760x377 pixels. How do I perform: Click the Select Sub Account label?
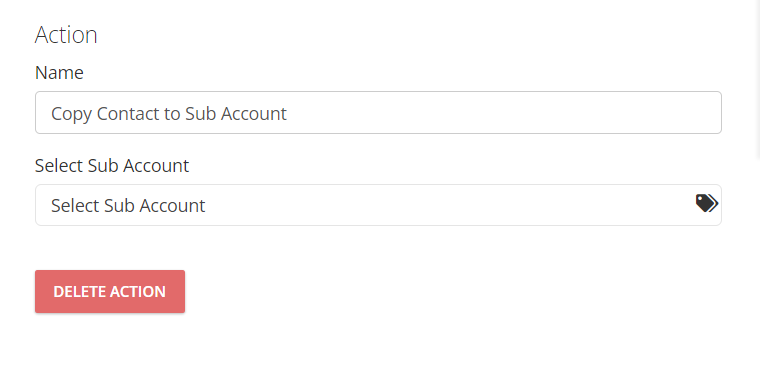pos(112,166)
